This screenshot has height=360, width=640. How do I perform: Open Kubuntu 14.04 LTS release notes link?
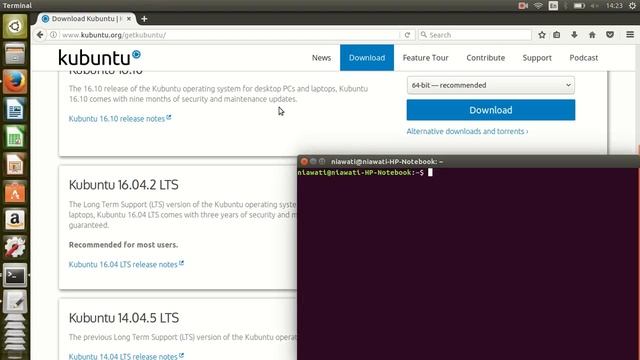(x=126, y=356)
